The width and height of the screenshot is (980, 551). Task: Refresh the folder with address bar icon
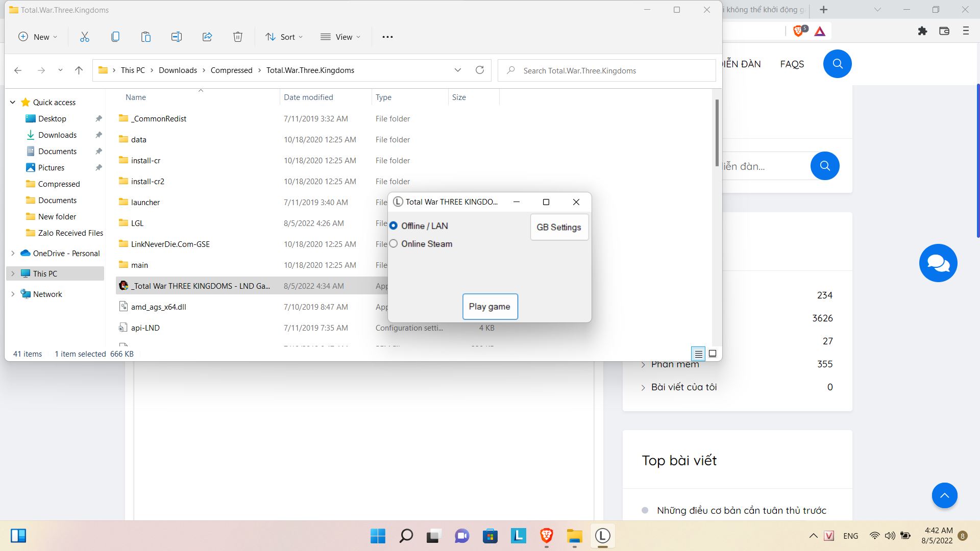[x=479, y=70]
